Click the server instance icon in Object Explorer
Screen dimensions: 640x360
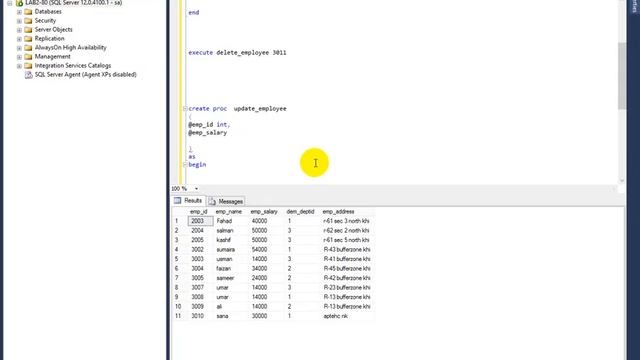tap(19, 3)
